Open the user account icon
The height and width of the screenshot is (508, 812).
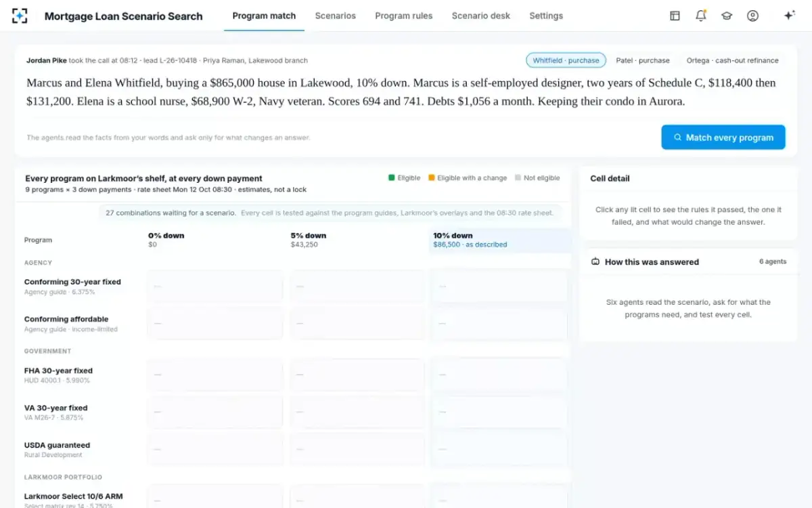(x=752, y=16)
